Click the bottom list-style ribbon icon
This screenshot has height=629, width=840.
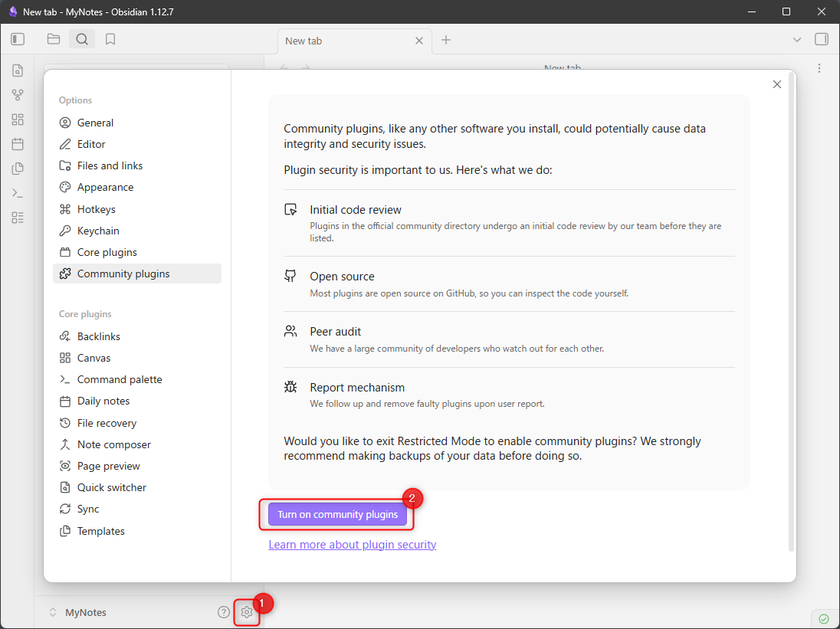pos(18,218)
